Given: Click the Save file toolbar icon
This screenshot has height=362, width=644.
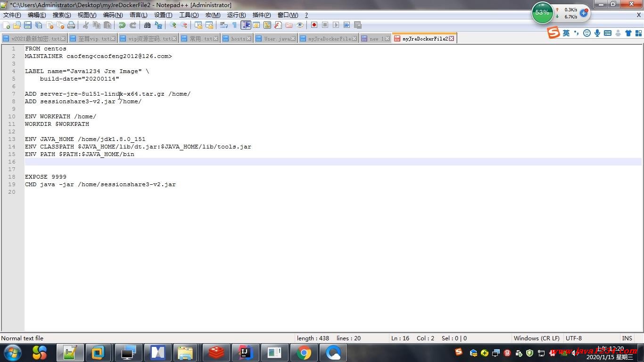Looking at the screenshot, I should 28,25.
